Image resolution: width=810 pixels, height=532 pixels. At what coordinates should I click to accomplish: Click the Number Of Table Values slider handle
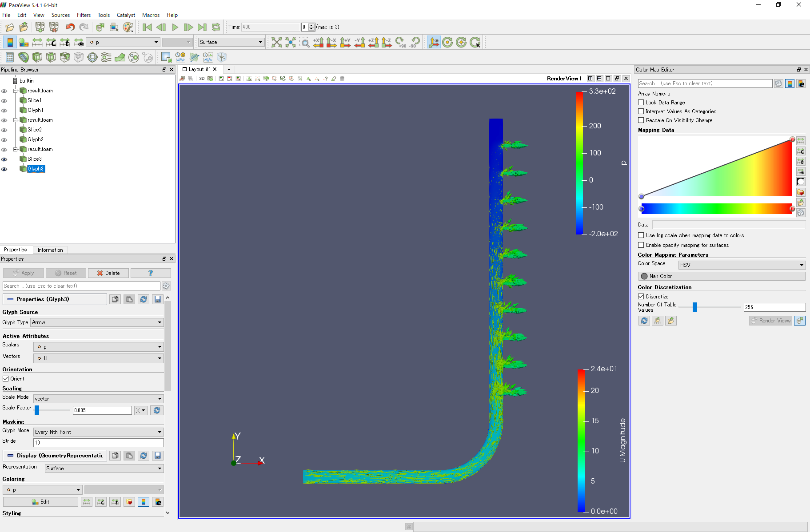pos(695,307)
